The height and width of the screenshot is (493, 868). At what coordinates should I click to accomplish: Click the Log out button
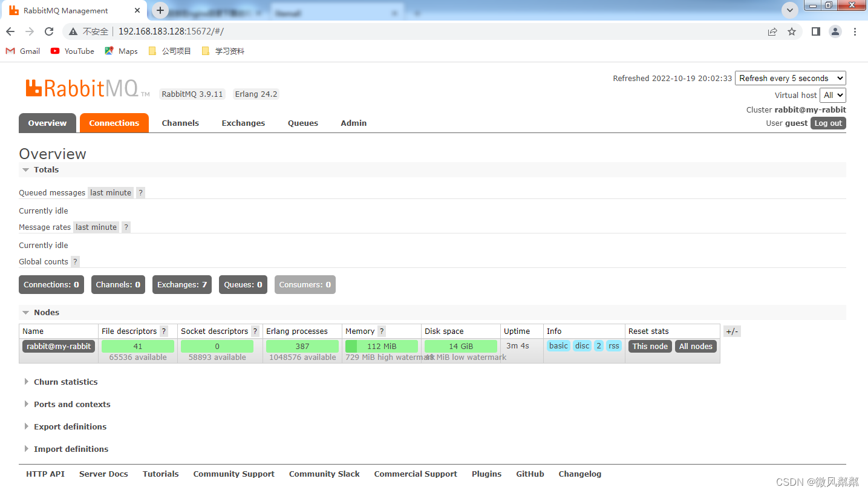828,123
